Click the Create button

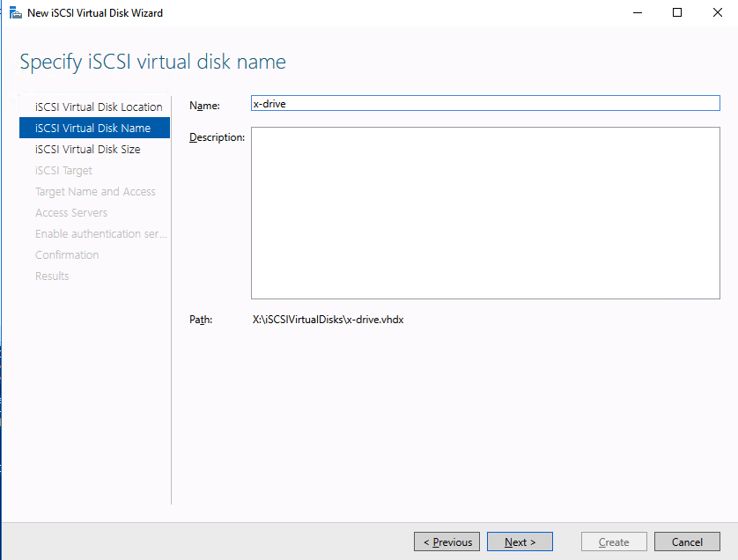[x=614, y=542]
